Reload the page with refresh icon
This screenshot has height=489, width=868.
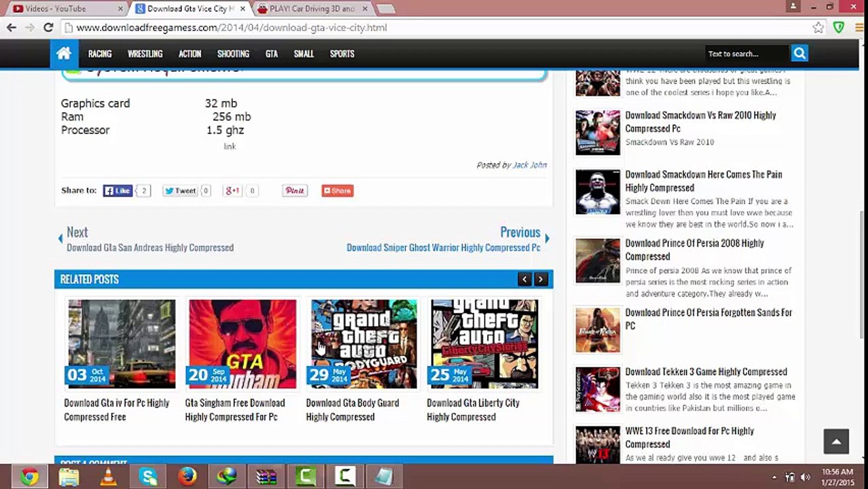pyautogui.click(x=48, y=27)
